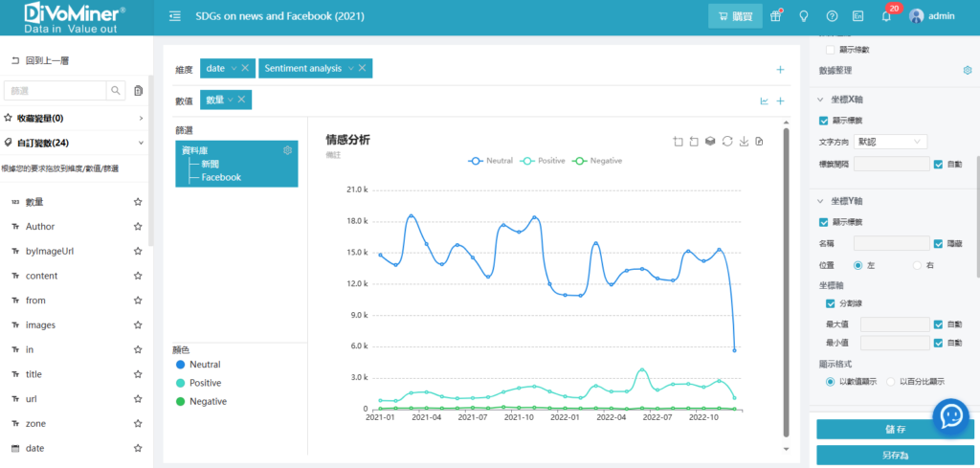Select the 右 position radio button
This screenshot has width=980, height=468.
click(917, 265)
